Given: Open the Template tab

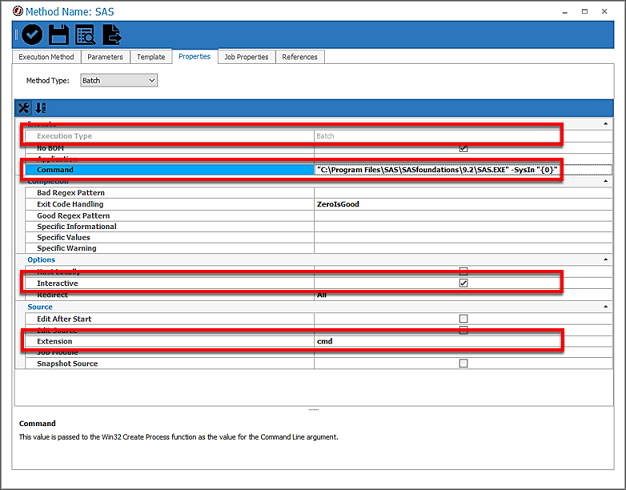Looking at the screenshot, I should coord(151,57).
